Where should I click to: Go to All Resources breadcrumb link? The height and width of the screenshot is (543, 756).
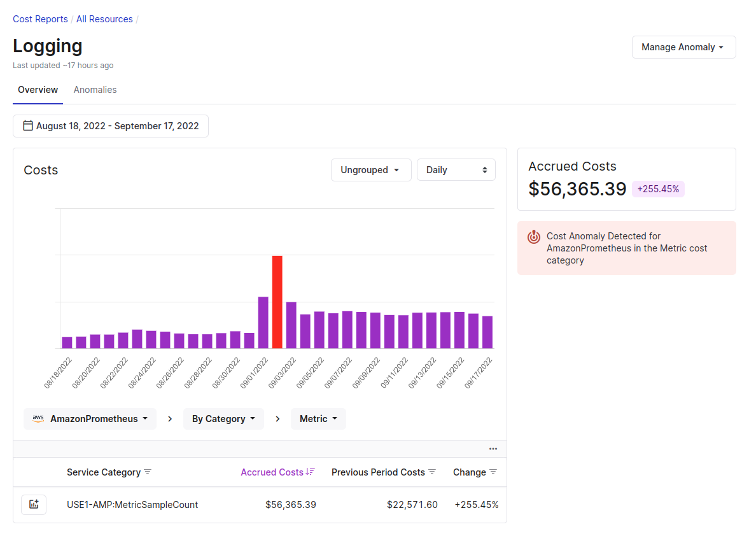click(104, 19)
